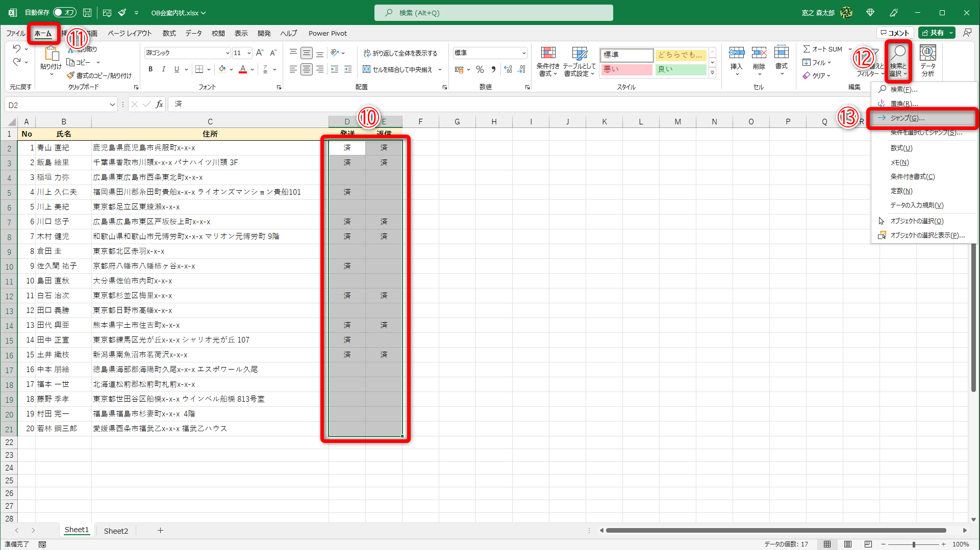The width and height of the screenshot is (980, 550).
Task: Expand the cell styles gallery
Action: 712,73
